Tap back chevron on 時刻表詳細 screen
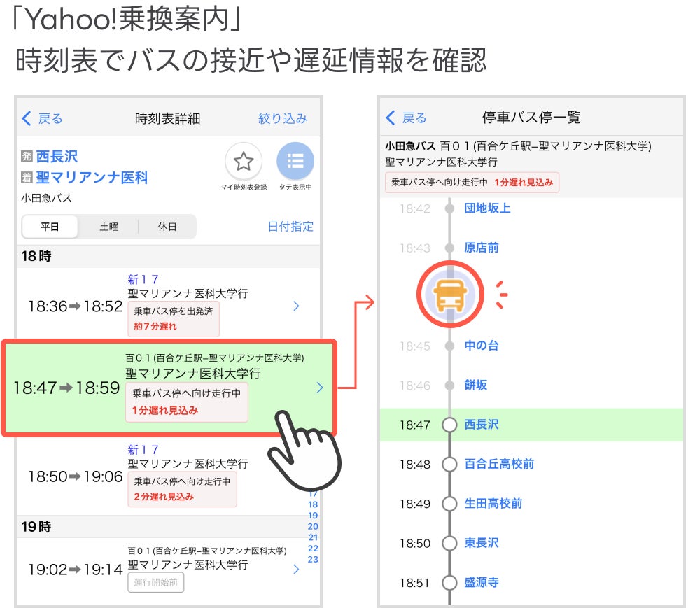 tap(27, 119)
